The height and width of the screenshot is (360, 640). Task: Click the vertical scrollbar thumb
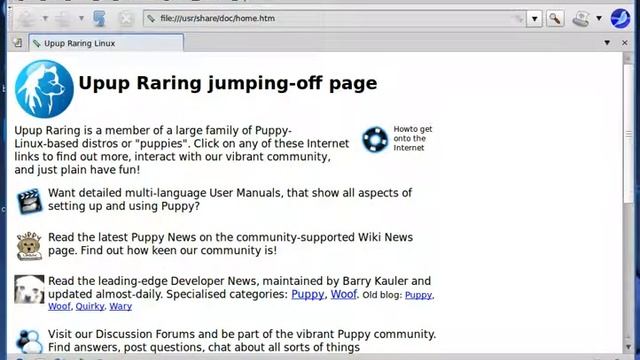628,134
